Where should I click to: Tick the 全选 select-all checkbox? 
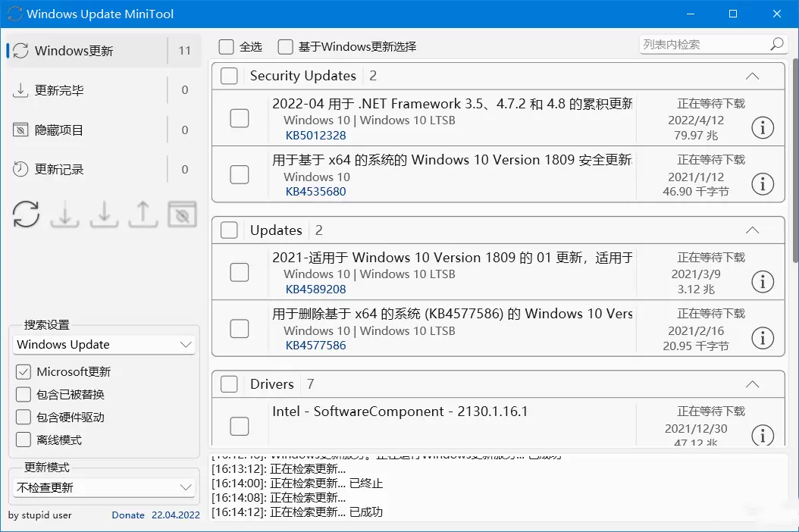[x=226, y=47]
